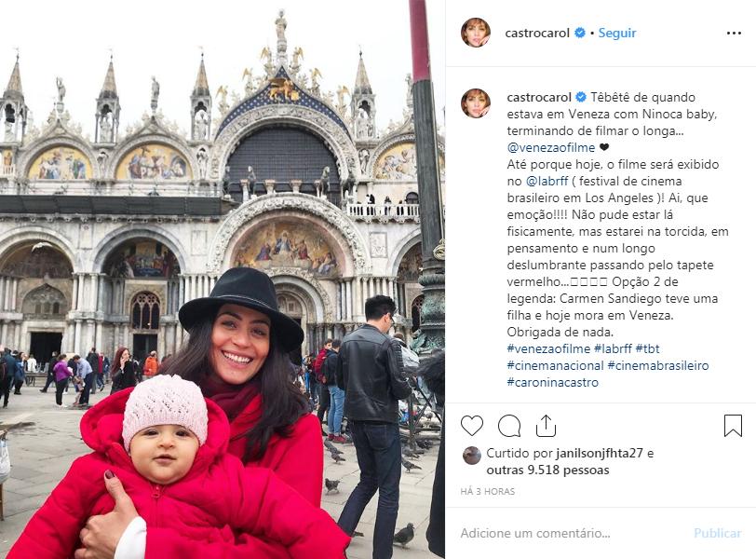
Task: Click the Publicar comment button
Action: click(x=718, y=533)
